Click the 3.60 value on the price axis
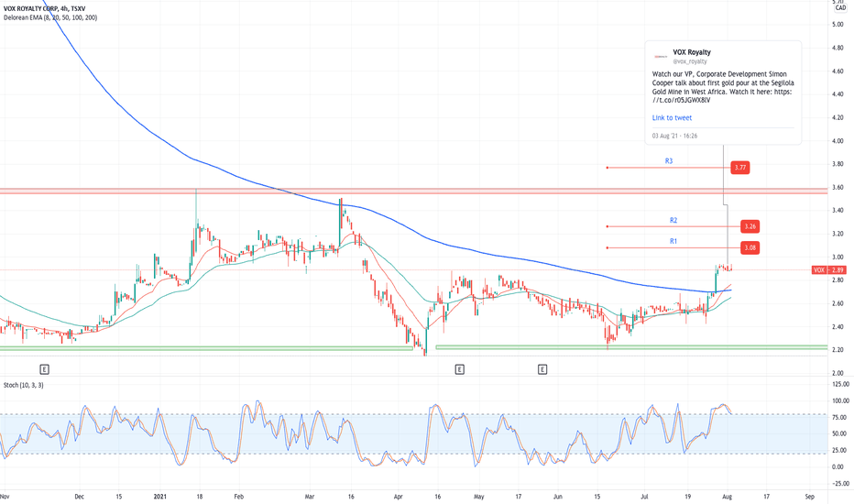854x504 pixels. [838, 188]
